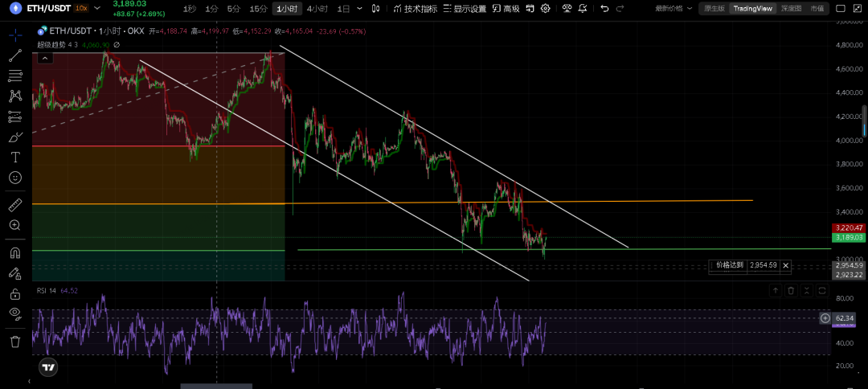This screenshot has height=389, width=868.
Task: Switch to the 深度图 tab
Action: (x=791, y=9)
